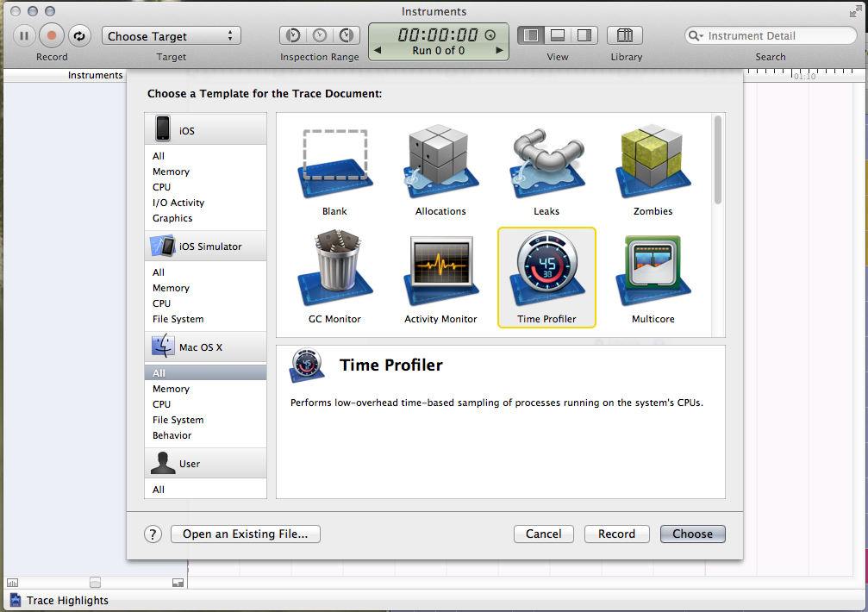Select File System under Mac OS X
This screenshot has height=612, width=868.
click(178, 420)
